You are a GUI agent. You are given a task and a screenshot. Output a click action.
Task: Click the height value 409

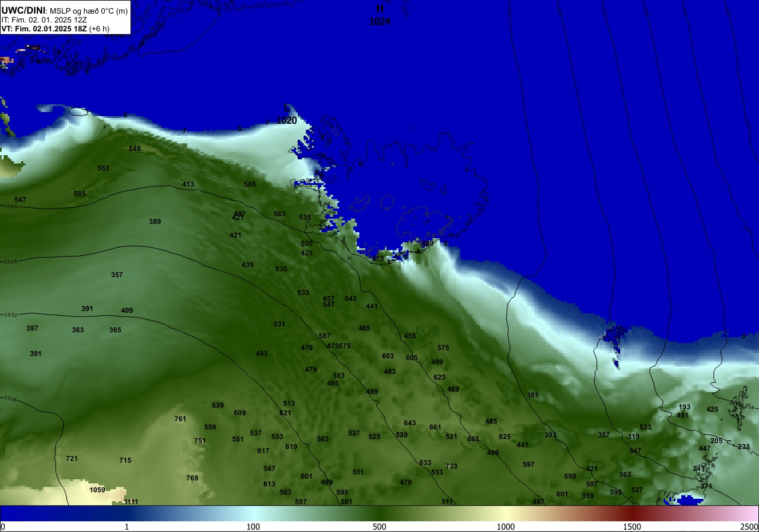point(127,310)
